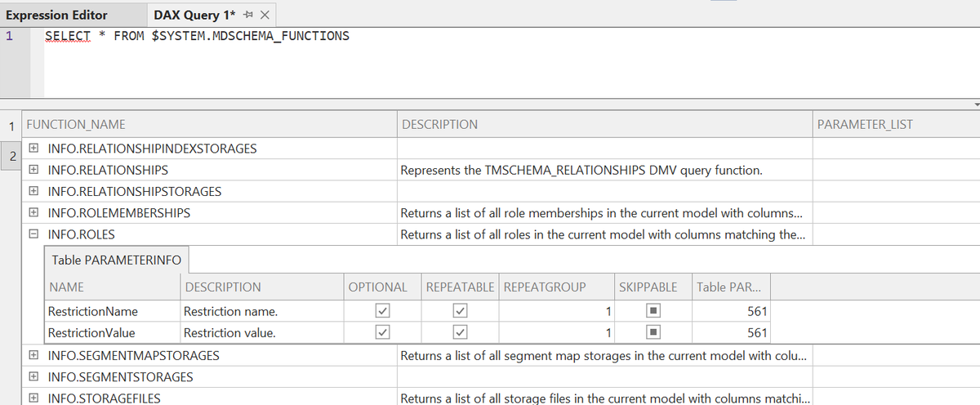Select the INFO.RELATIONSHIPS function name
This screenshot has height=405, width=980.
coord(109,170)
